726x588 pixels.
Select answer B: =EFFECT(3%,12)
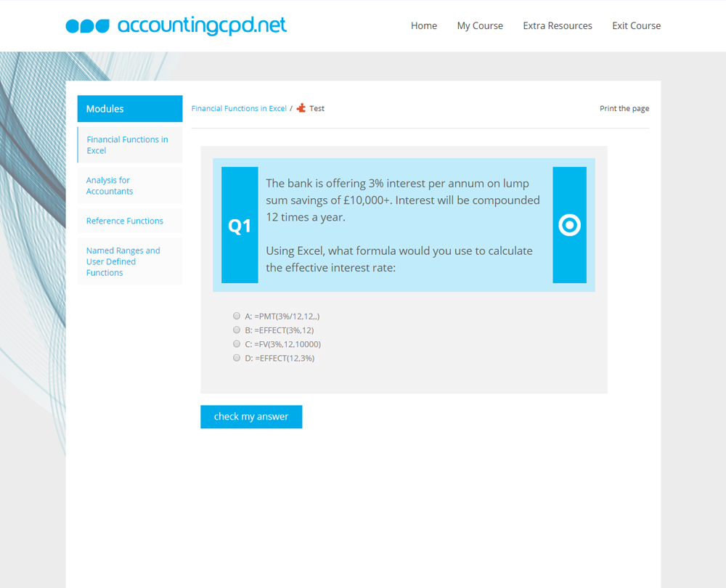[237, 330]
